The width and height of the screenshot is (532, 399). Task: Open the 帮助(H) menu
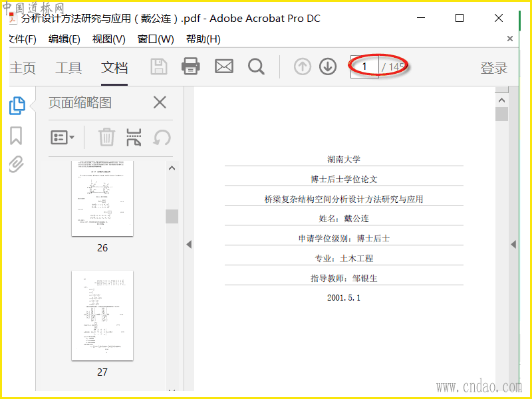click(x=203, y=39)
